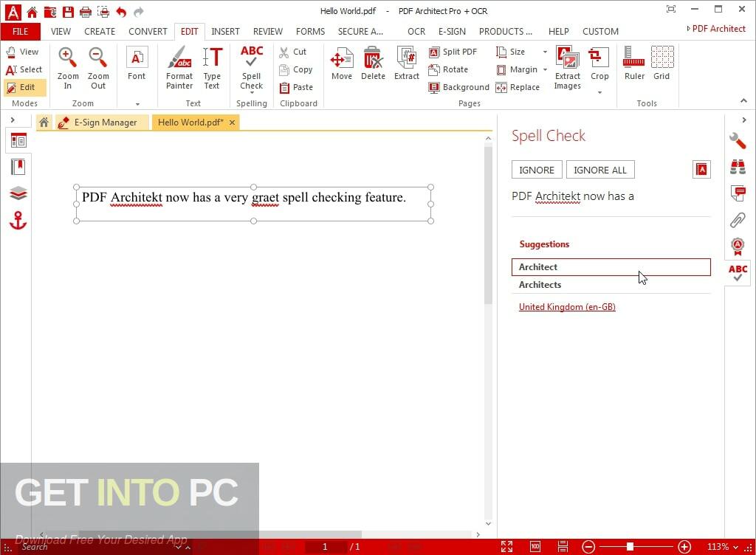The height and width of the screenshot is (555, 756).
Task: Click the Save icon in title bar
Action: click(x=68, y=12)
